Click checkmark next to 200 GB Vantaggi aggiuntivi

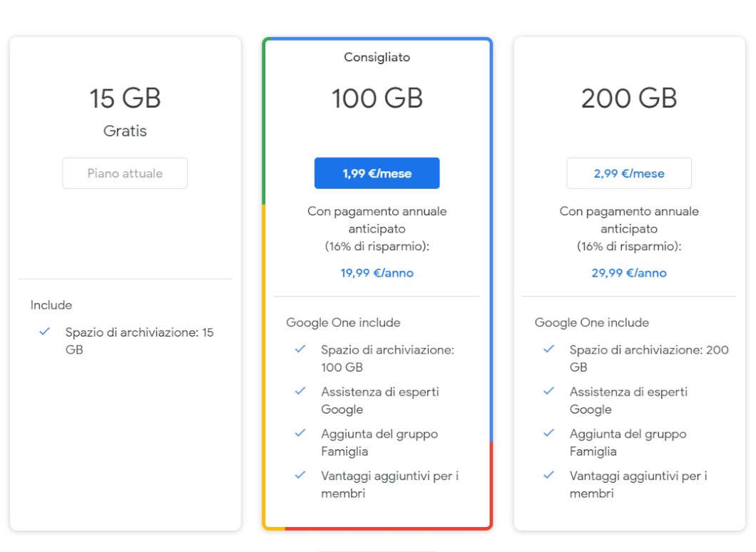(548, 475)
